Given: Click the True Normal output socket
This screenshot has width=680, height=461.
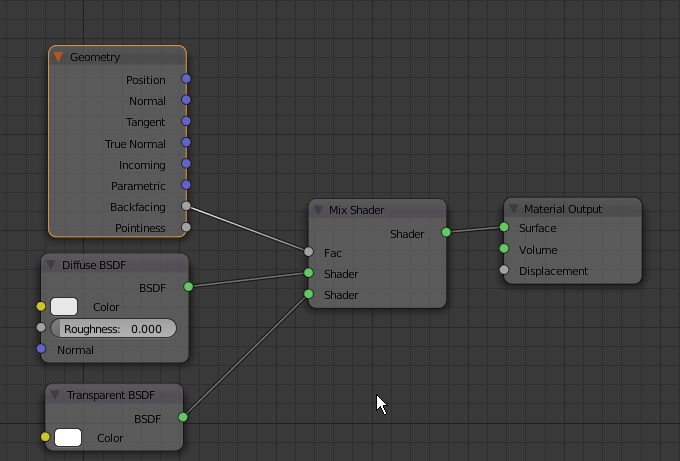Looking at the screenshot, I should [186, 142].
